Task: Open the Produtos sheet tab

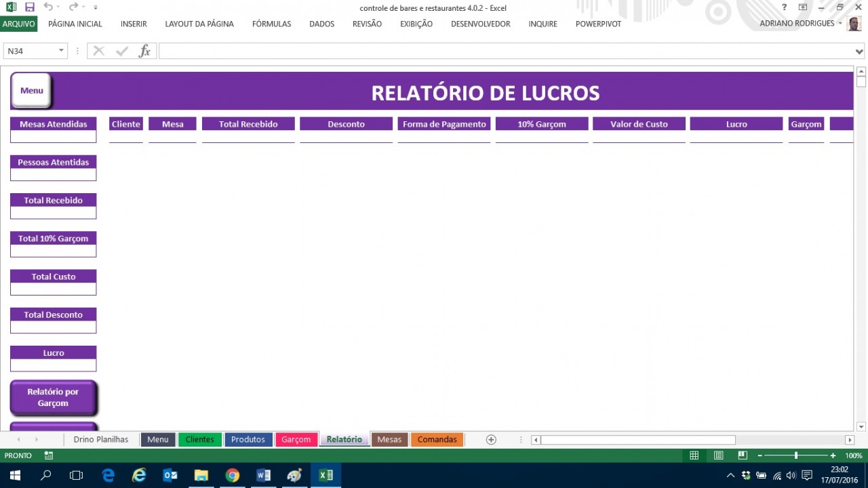Action: coord(248,440)
